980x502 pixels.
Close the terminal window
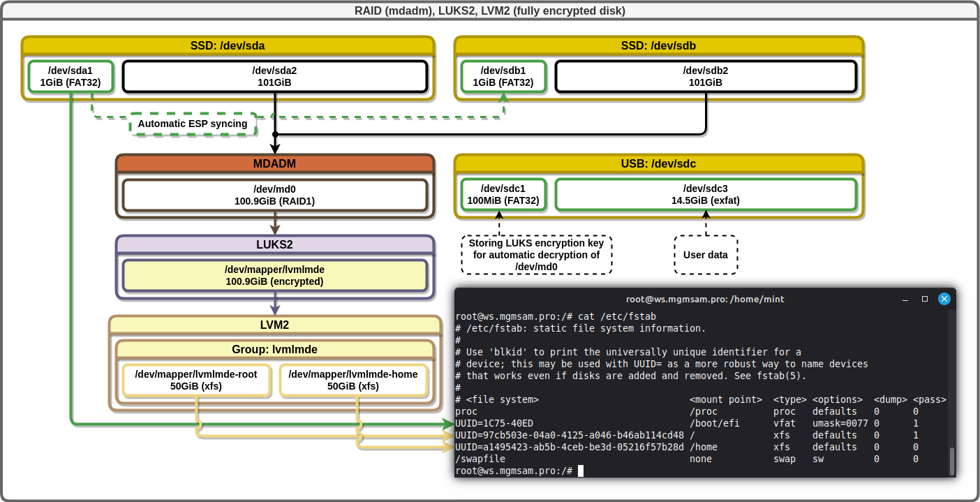coord(944,299)
